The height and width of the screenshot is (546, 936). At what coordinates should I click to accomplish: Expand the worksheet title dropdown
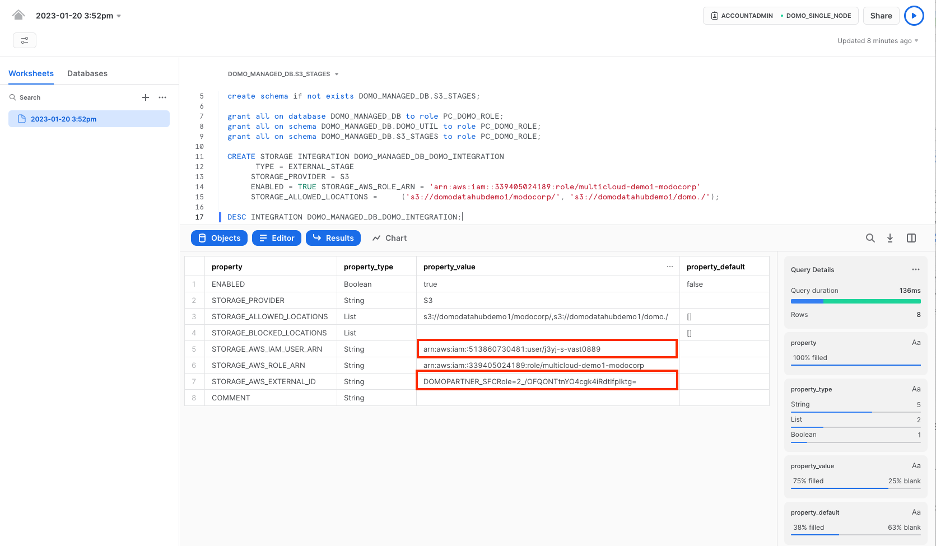click(x=119, y=16)
